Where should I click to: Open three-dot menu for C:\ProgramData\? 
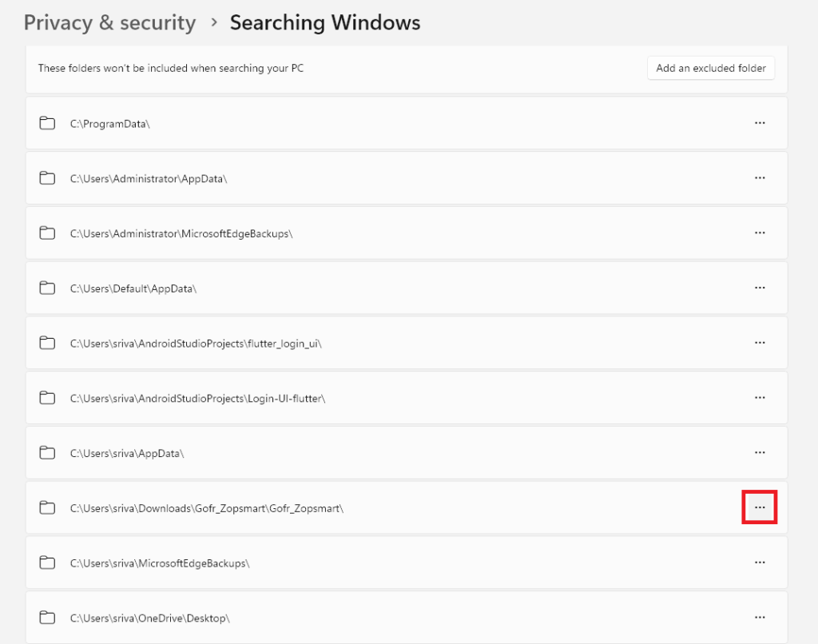[x=760, y=123]
